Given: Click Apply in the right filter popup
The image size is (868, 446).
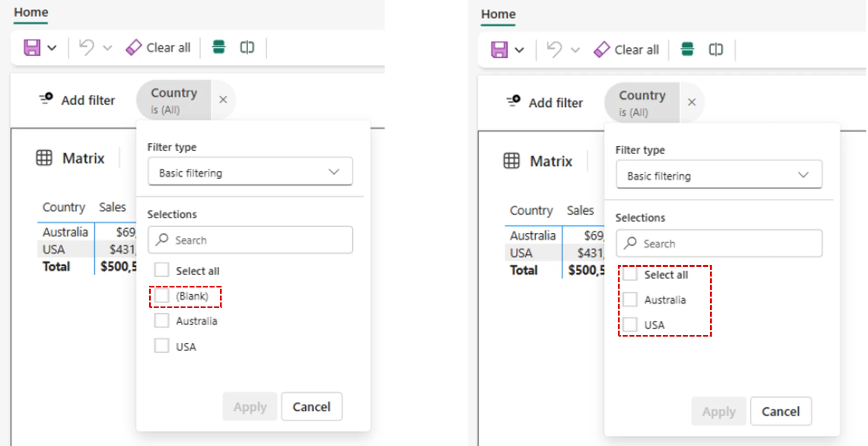Looking at the screenshot, I should [x=718, y=411].
